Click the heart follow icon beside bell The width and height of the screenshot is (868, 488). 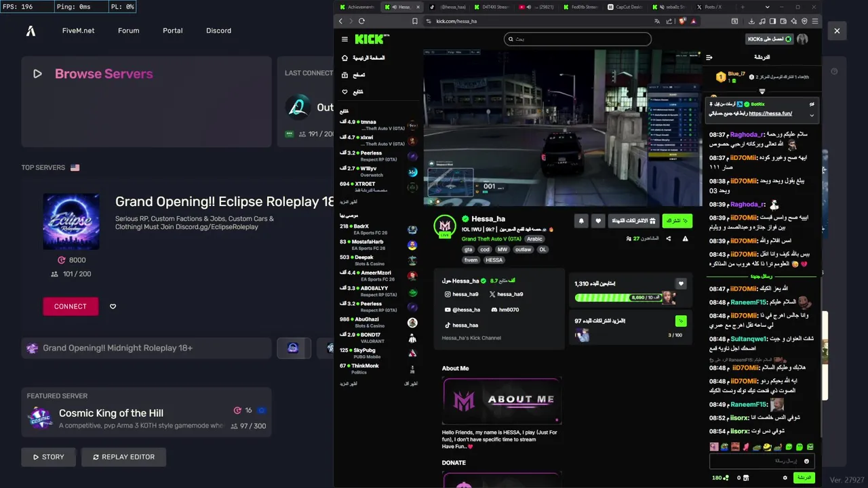pos(597,220)
